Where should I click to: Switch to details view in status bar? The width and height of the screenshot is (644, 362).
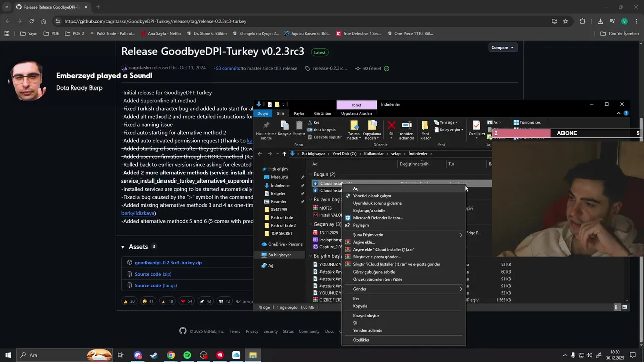(x=617, y=307)
